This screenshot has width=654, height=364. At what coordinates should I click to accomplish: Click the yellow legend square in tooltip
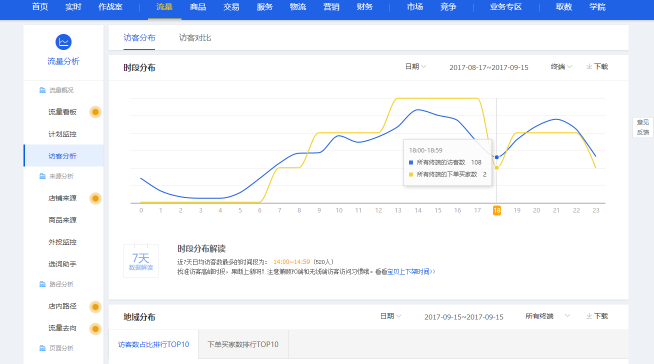(x=411, y=174)
